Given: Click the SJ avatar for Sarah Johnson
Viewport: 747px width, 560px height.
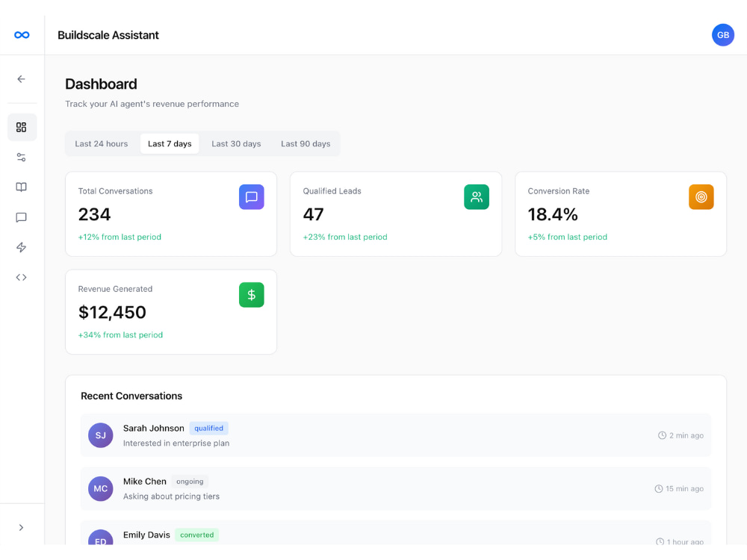Looking at the screenshot, I should click(101, 435).
